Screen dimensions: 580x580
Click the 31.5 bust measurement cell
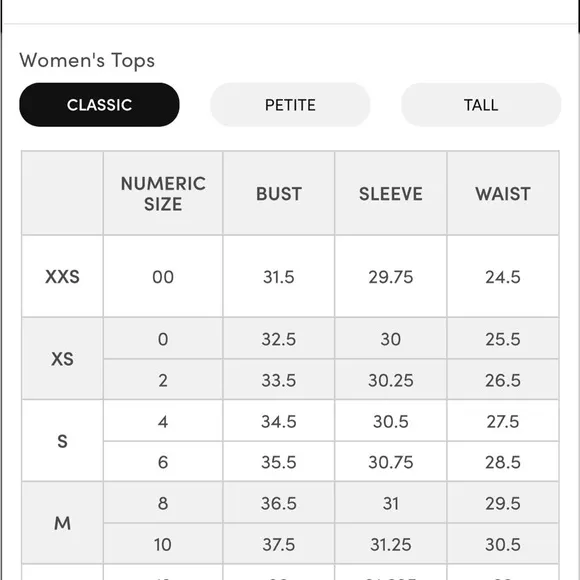[279, 276]
